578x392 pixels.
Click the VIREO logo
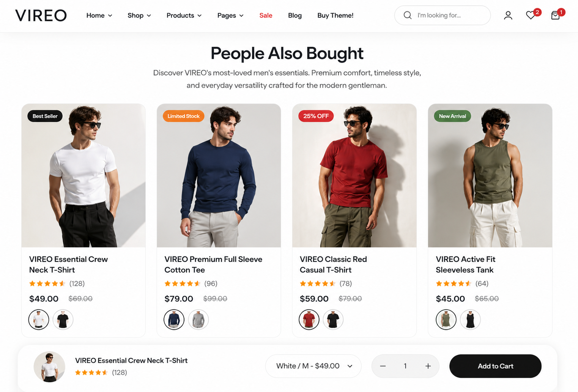point(41,16)
